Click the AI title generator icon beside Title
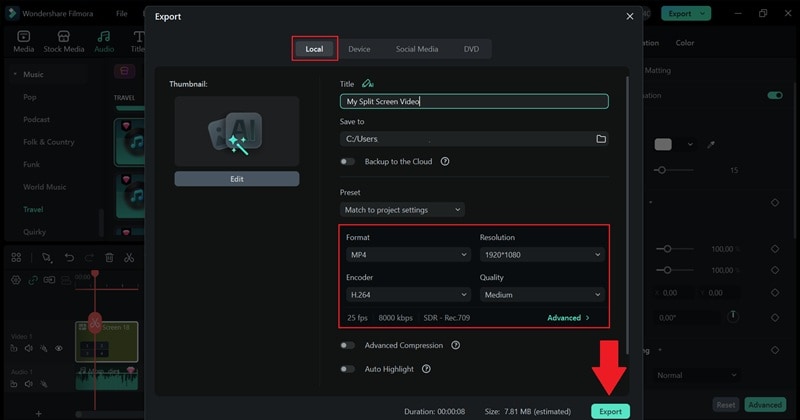The image size is (800, 420). (367, 84)
